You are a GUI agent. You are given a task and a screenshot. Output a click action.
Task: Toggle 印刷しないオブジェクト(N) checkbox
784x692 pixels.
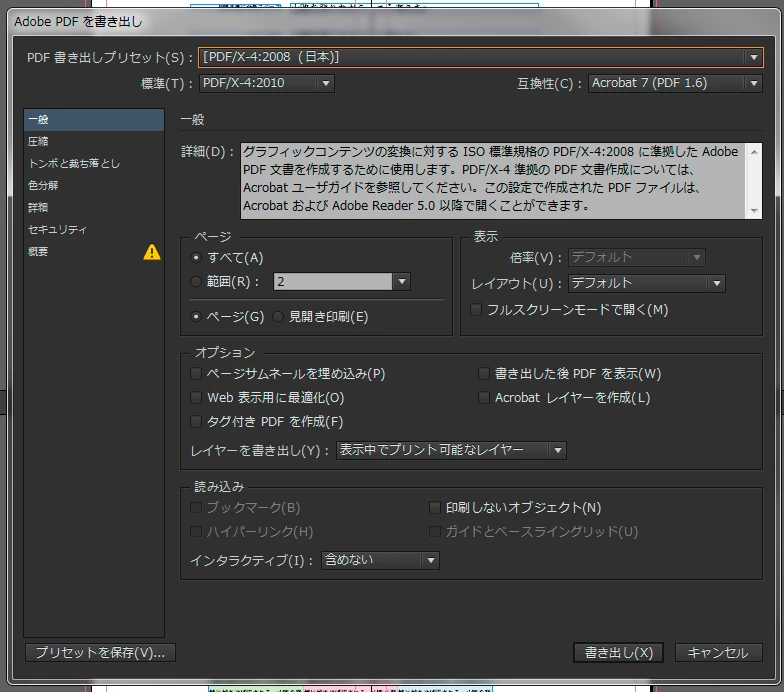pos(434,508)
